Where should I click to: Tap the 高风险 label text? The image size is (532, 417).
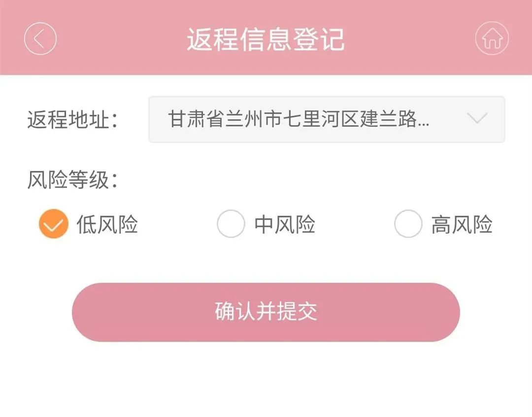[462, 225]
